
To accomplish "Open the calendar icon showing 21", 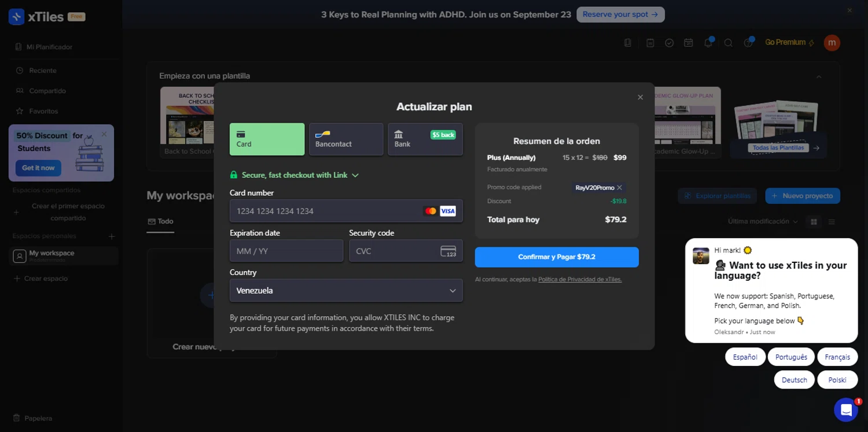I will (x=689, y=43).
